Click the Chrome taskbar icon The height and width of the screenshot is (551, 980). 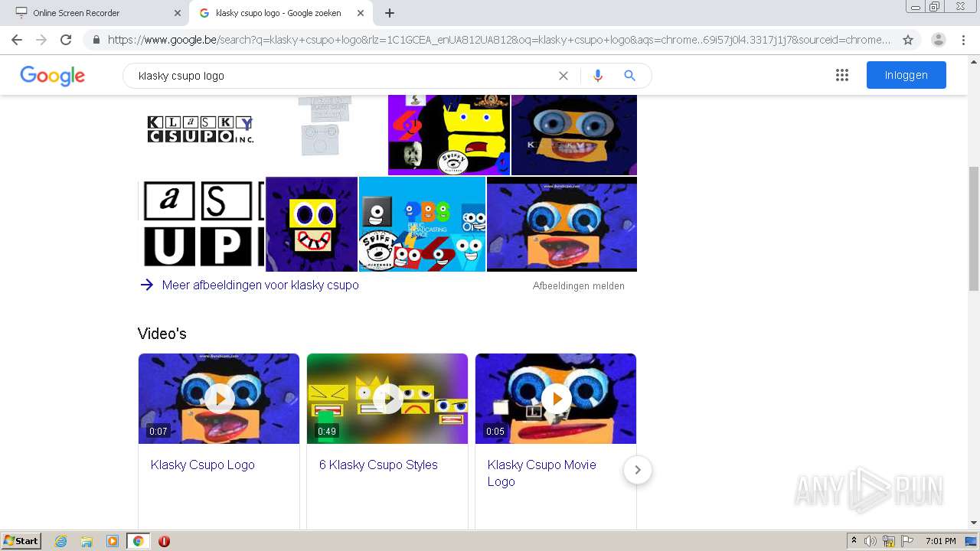click(138, 541)
